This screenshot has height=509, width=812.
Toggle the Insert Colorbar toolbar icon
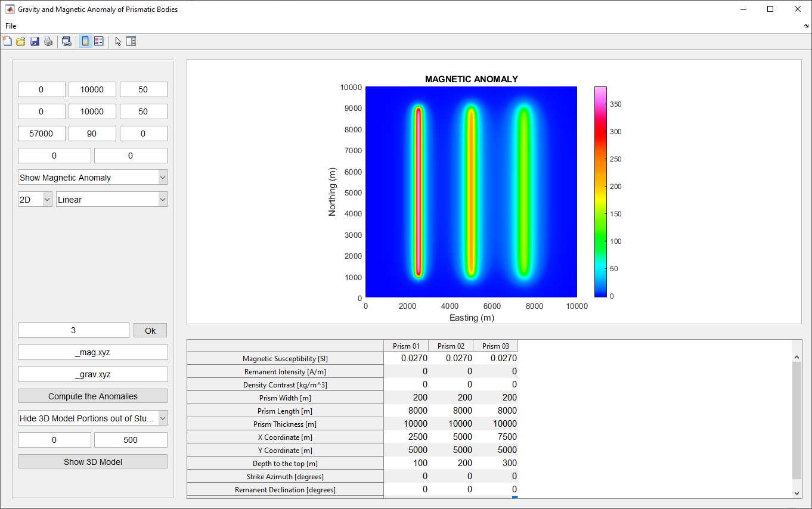coord(85,41)
